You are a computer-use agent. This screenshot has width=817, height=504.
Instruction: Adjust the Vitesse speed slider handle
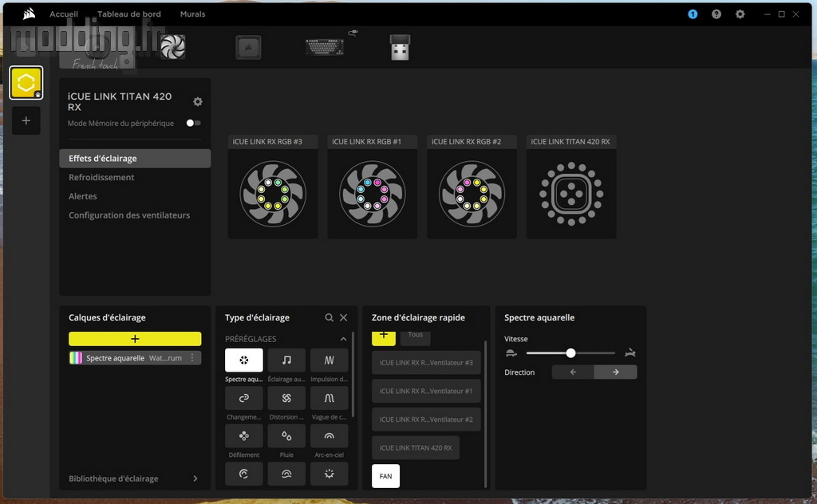point(571,353)
